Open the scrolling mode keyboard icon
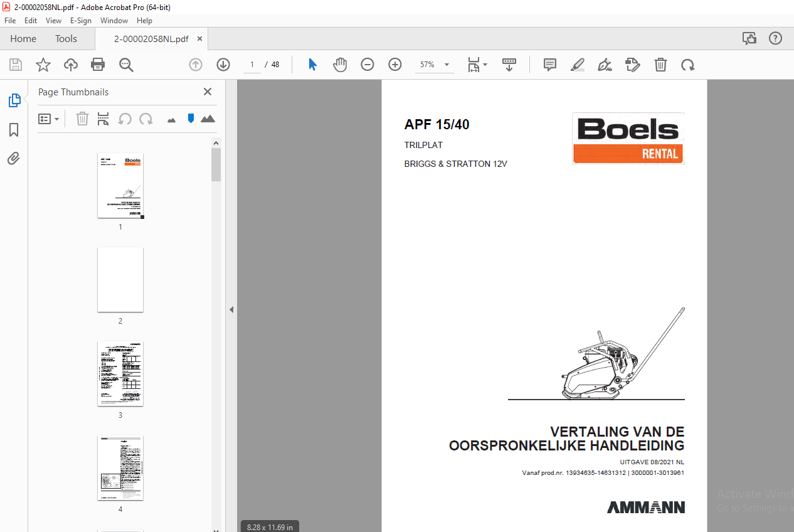 pyautogui.click(x=509, y=64)
